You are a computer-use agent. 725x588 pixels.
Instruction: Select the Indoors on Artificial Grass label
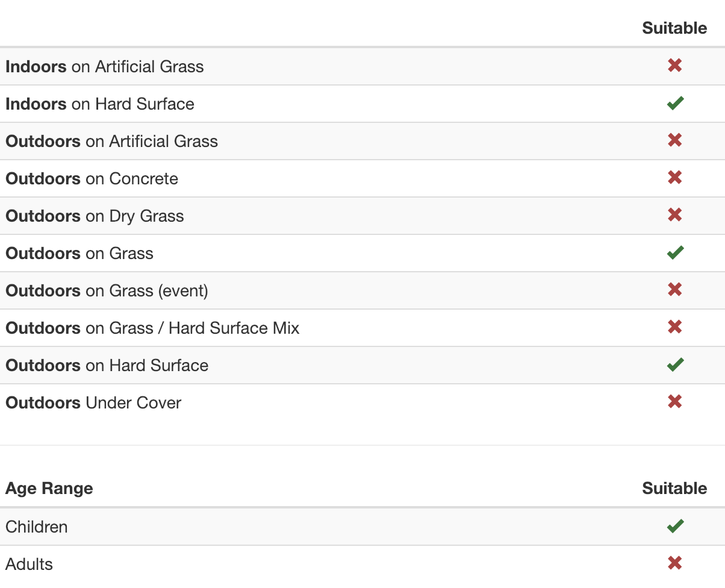click(105, 66)
